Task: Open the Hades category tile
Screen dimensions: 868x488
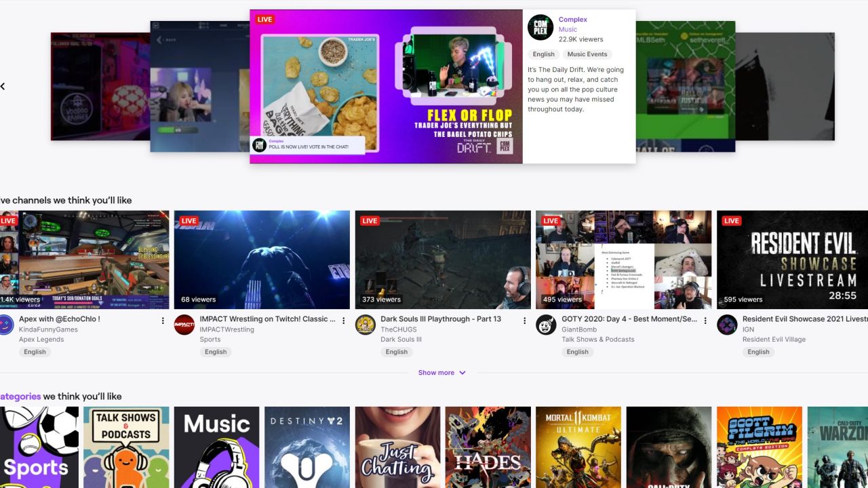Action: (x=488, y=447)
